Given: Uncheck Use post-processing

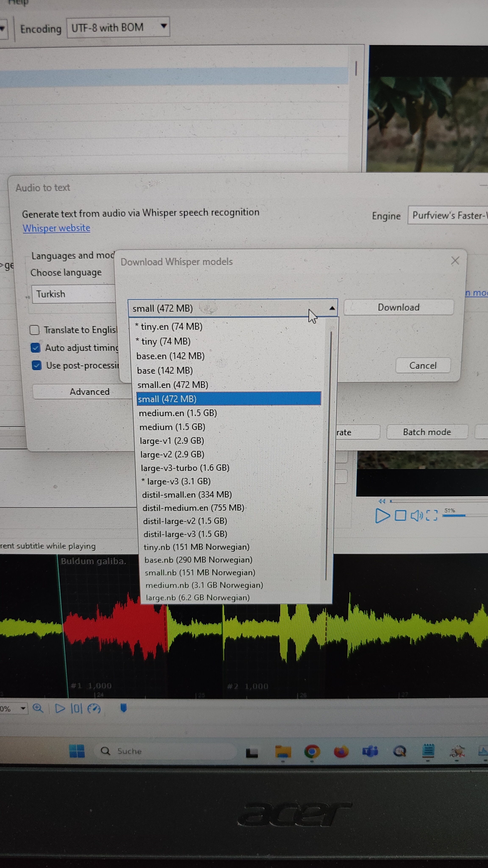Looking at the screenshot, I should tap(36, 365).
